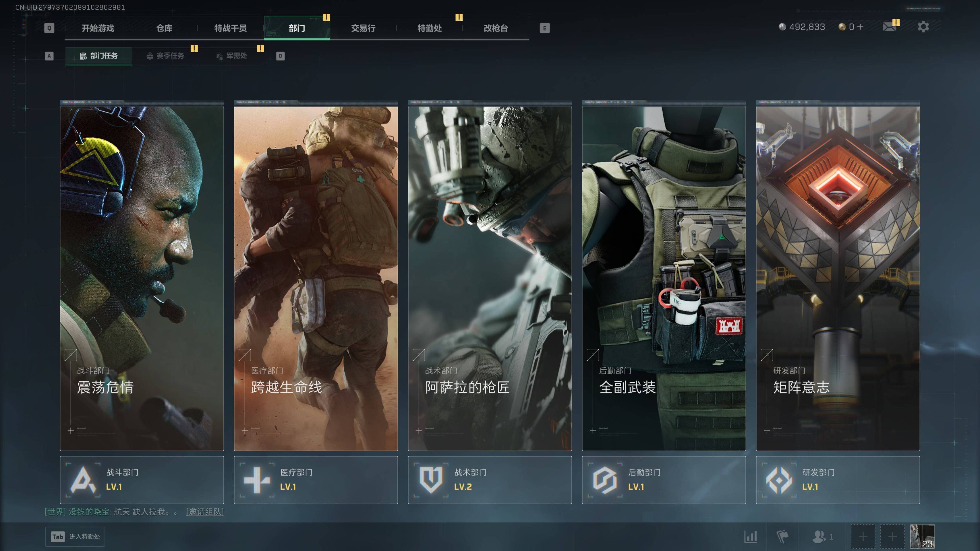
Task: Click the combat department triangle emblem
Action: point(83,480)
